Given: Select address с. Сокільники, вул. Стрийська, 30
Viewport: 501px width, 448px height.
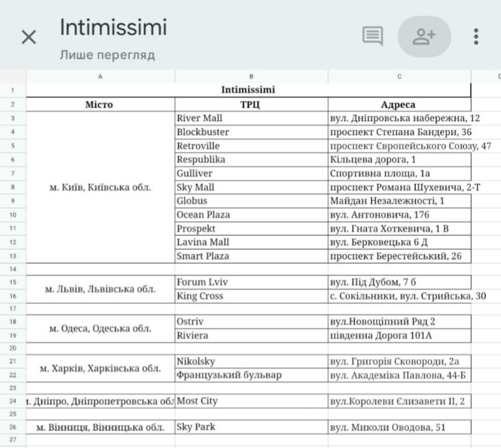Looking at the screenshot, I should (x=399, y=296).
